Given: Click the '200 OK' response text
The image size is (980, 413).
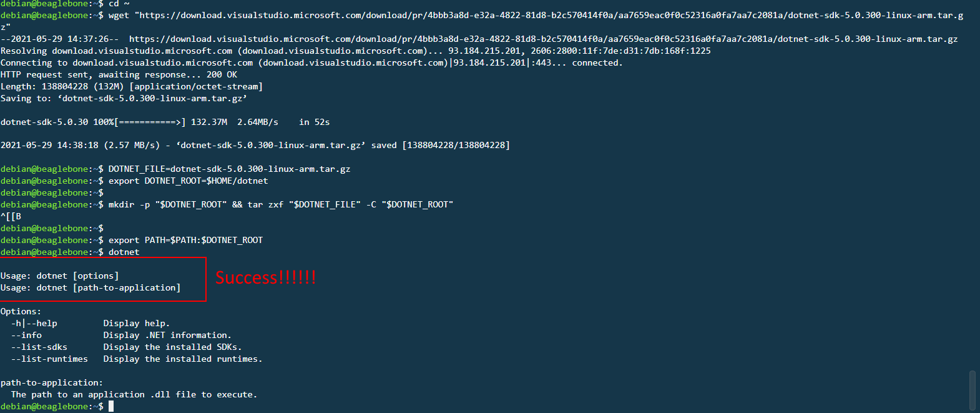Looking at the screenshot, I should [222, 74].
